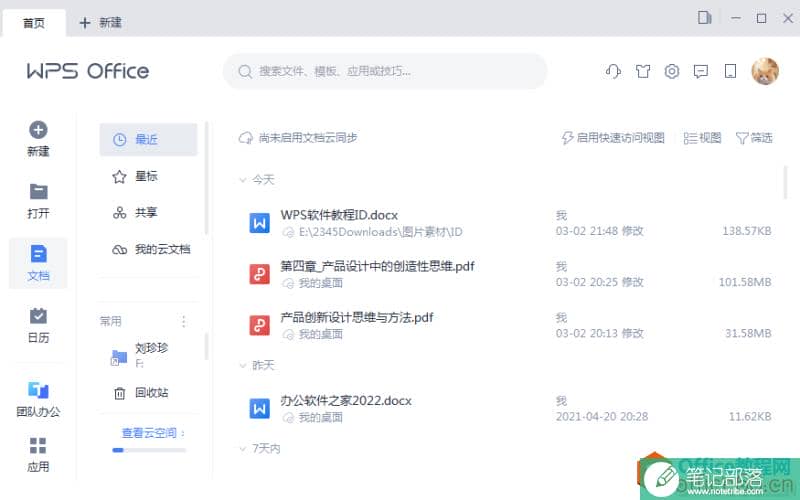The image size is (800, 500).
Task: Collapse the 昨天 group
Action: 243,365
